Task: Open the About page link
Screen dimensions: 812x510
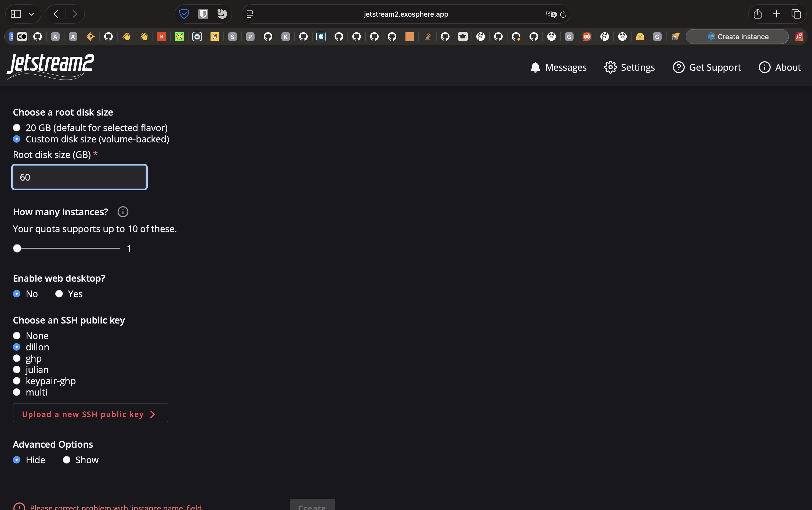Action: [x=780, y=67]
